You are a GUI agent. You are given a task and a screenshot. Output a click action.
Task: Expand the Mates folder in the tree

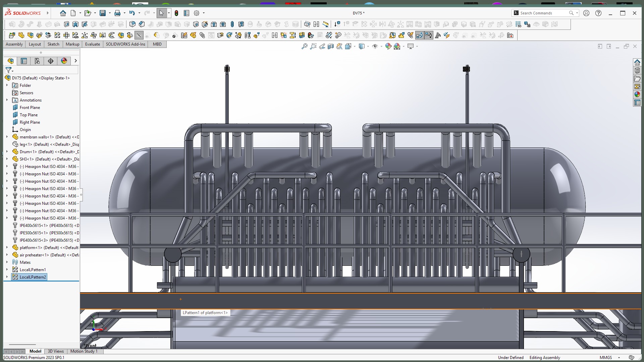(7, 262)
